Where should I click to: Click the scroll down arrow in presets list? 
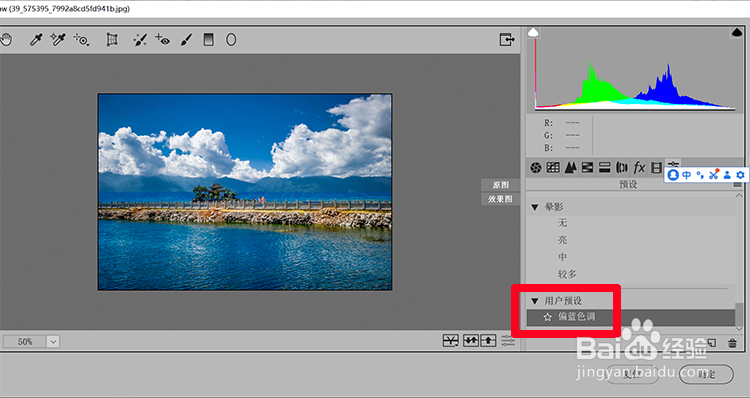point(739,329)
